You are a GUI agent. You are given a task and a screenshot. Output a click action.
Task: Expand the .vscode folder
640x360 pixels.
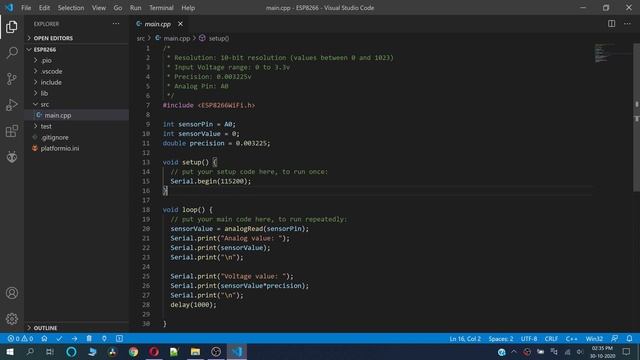tap(77, 71)
